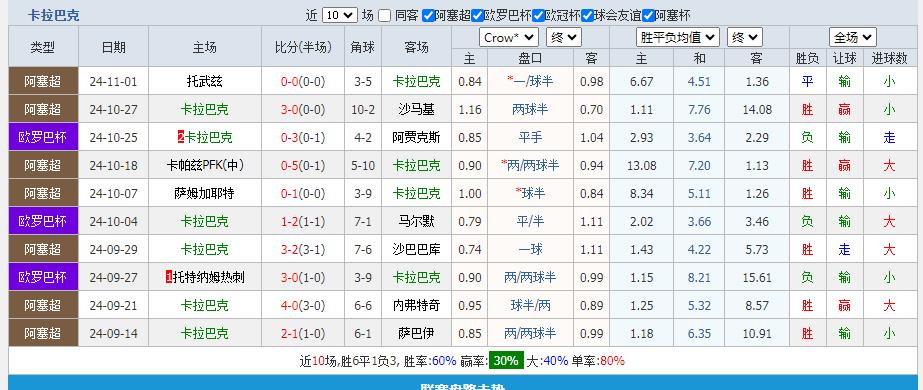This screenshot has height=390, width=923.
Task: Click the date 24-10-18
Action: [x=113, y=166]
